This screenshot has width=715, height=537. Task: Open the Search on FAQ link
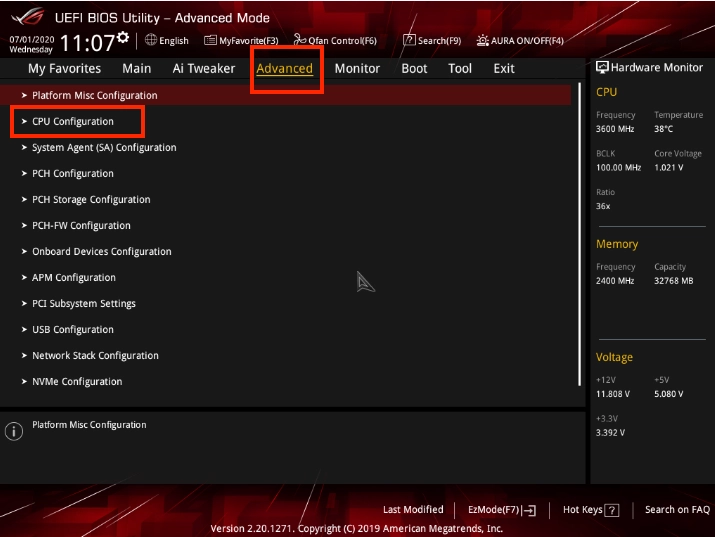[x=677, y=510]
